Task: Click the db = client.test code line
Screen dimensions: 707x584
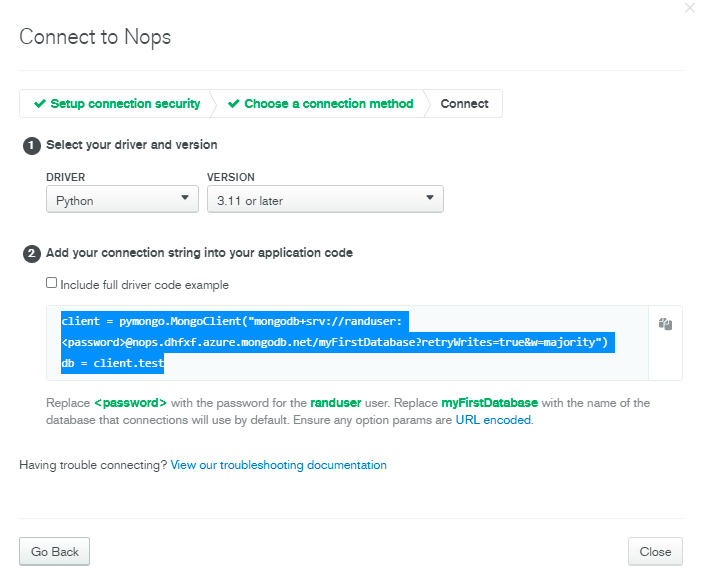Action: pos(112,363)
